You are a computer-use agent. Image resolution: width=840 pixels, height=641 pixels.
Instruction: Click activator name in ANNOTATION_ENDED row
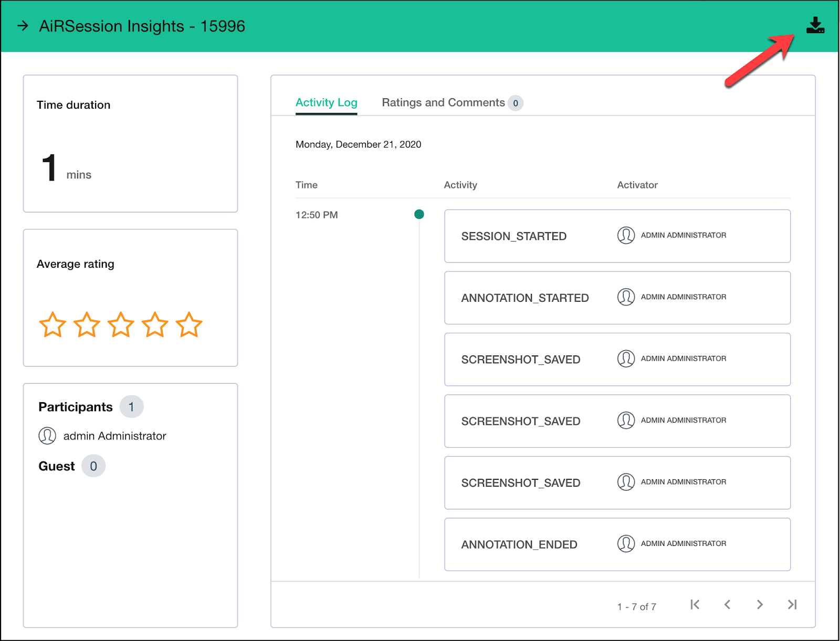point(684,543)
